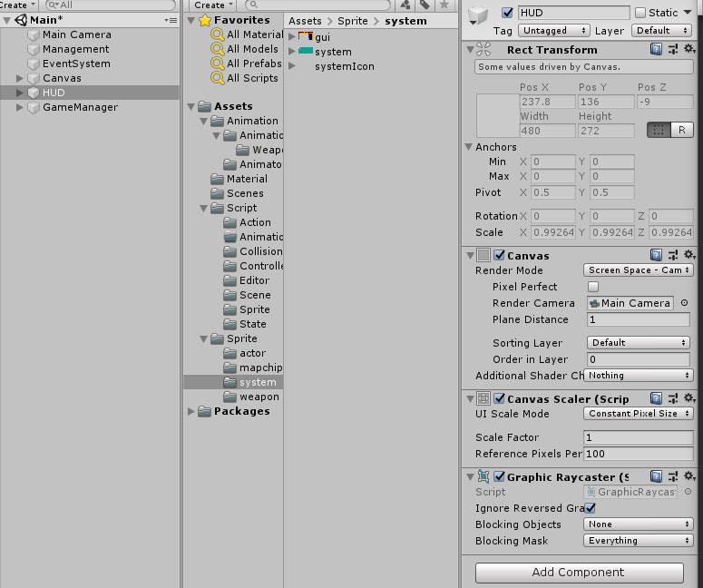
Task: Open Rect Transform help reference icon
Action: (656, 49)
